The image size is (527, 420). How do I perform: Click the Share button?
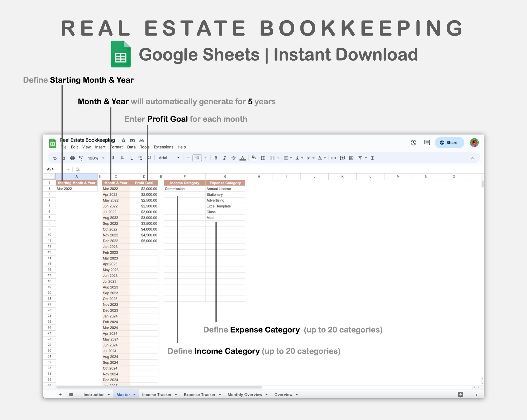coord(449,143)
